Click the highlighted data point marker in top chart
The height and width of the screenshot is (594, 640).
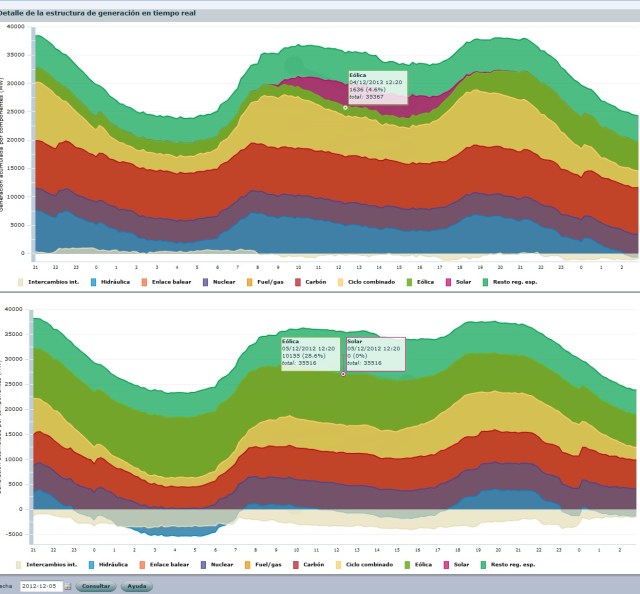[x=345, y=107]
